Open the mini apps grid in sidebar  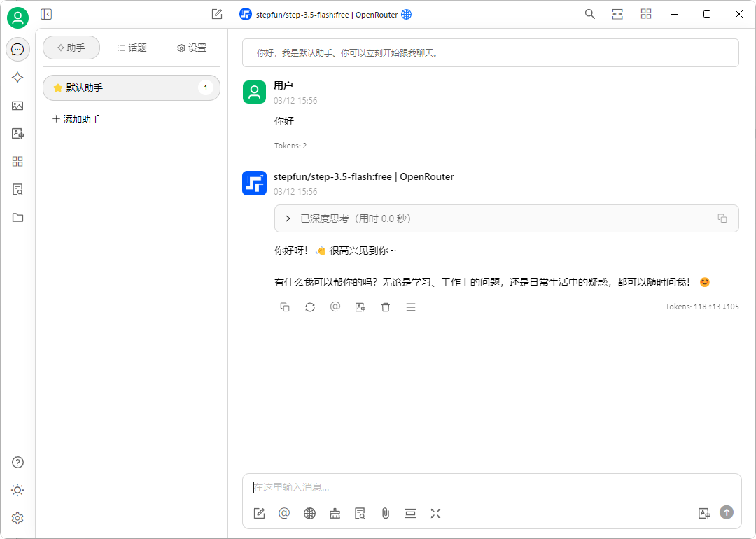click(17, 162)
